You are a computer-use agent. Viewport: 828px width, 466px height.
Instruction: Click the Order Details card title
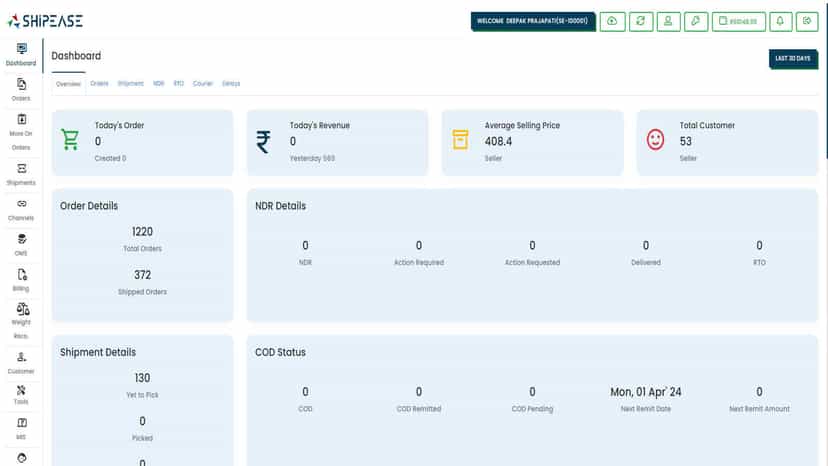click(x=89, y=206)
